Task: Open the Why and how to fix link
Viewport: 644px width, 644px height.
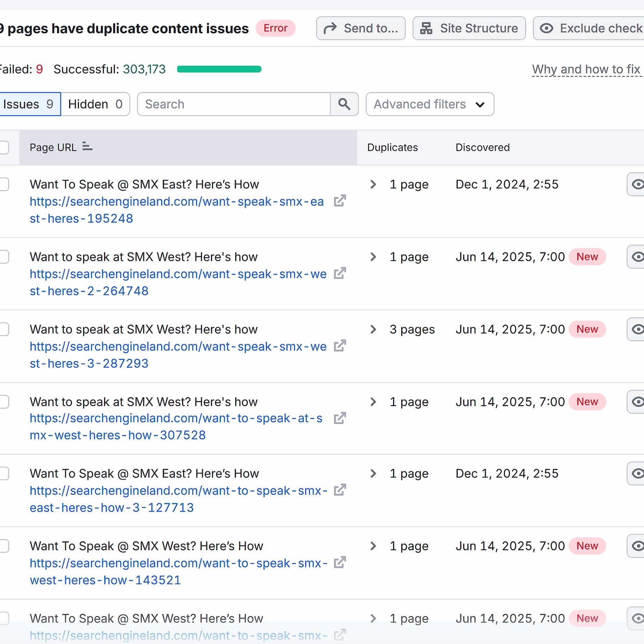Action: coord(586,69)
